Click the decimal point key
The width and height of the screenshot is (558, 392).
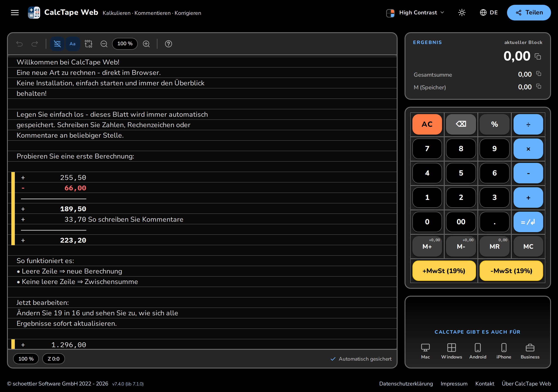tap(495, 222)
